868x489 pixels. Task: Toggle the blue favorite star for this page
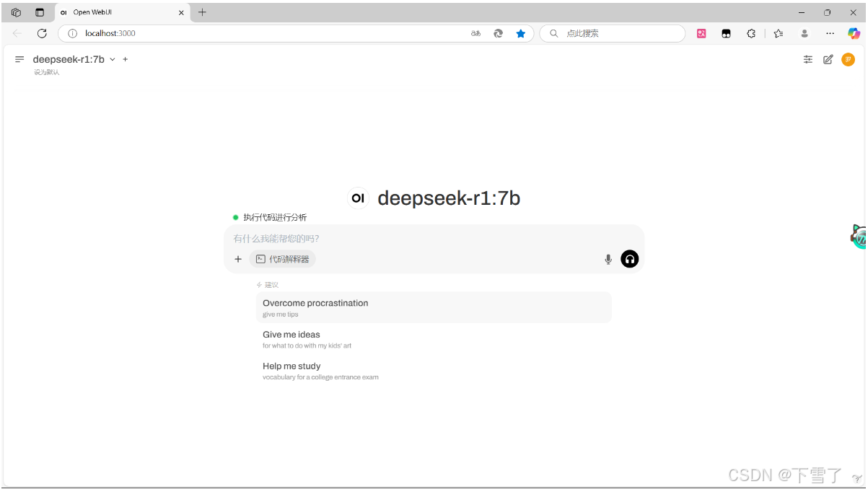coord(521,33)
